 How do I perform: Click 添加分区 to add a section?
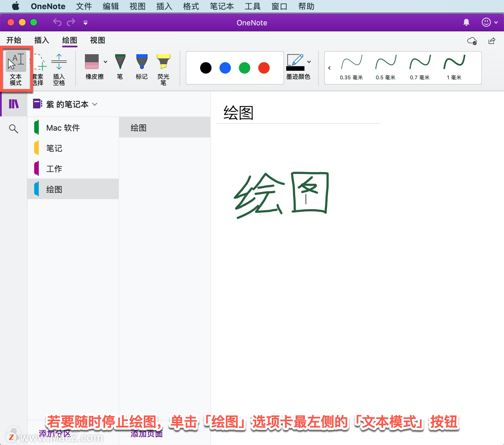point(55,434)
